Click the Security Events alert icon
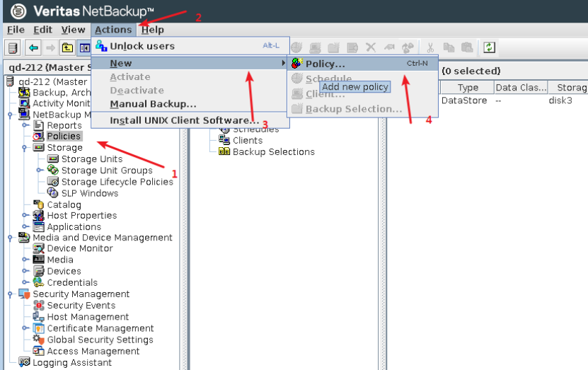 pyautogui.click(x=39, y=305)
